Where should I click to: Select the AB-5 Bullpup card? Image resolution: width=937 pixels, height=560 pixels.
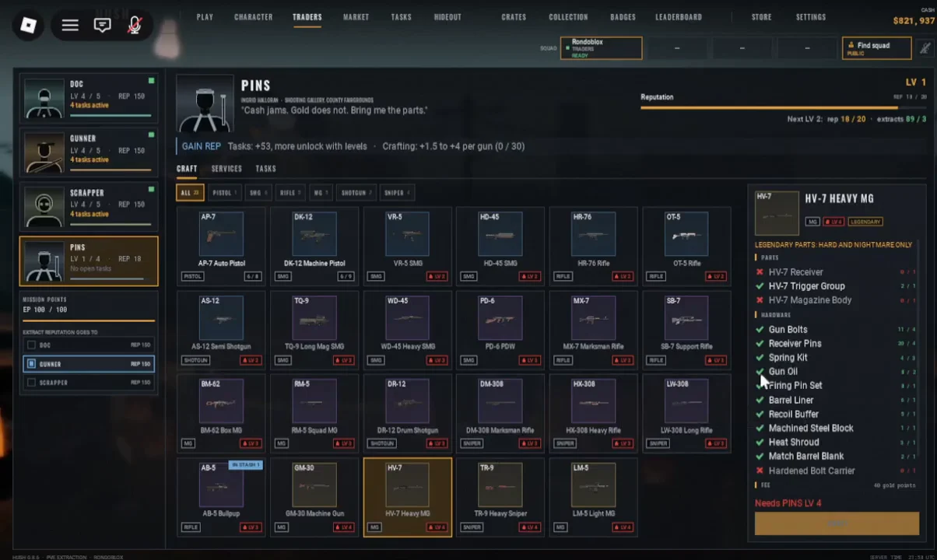click(221, 496)
